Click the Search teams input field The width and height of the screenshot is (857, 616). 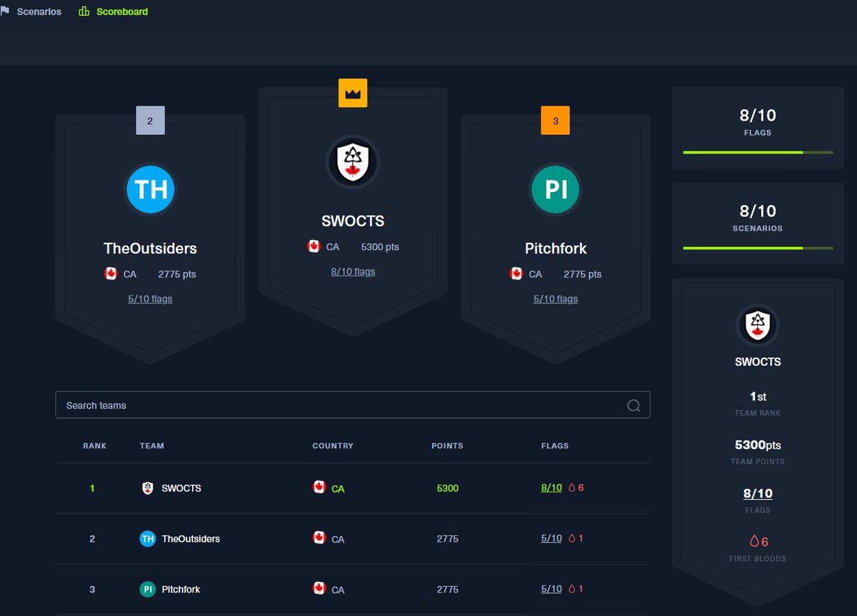coord(353,405)
